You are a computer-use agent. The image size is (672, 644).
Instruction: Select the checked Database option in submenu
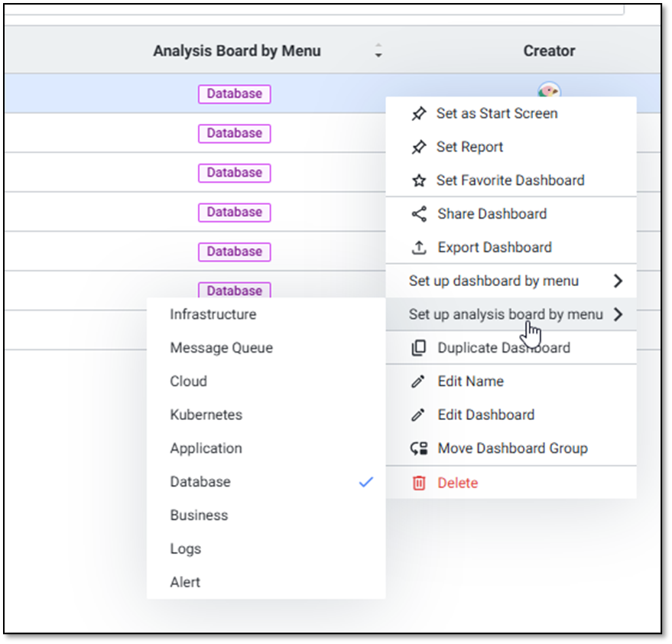pos(200,482)
